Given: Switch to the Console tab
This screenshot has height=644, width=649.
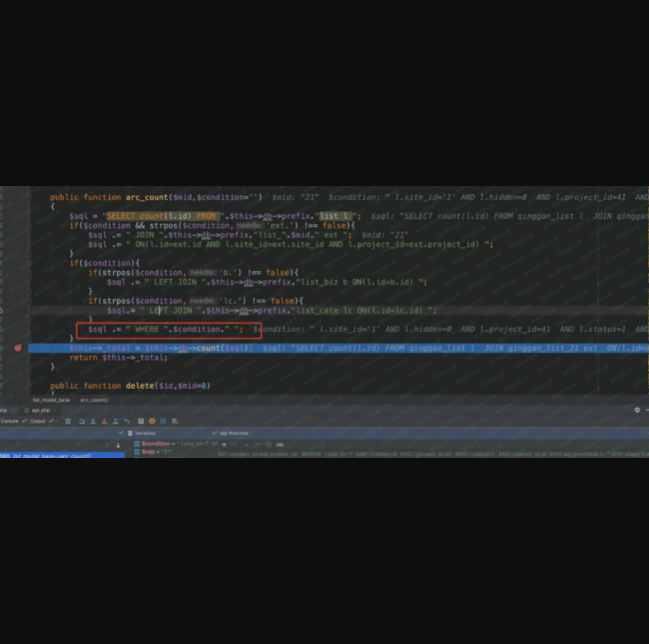Looking at the screenshot, I should [x=10, y=421].
